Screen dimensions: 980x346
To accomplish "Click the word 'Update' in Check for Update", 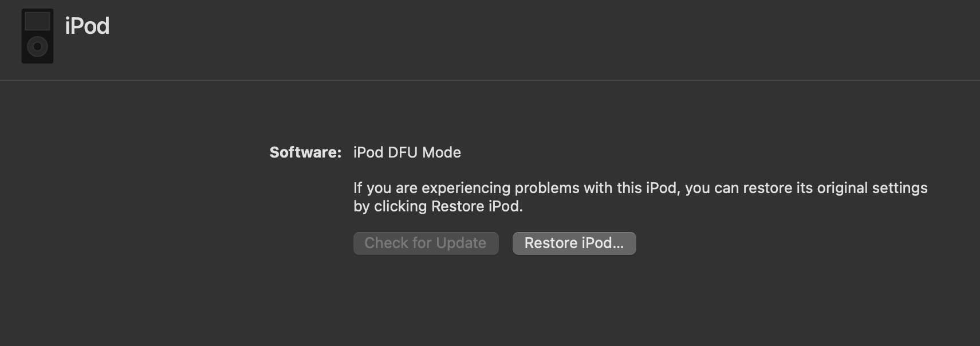I will (x=461, y=243).
